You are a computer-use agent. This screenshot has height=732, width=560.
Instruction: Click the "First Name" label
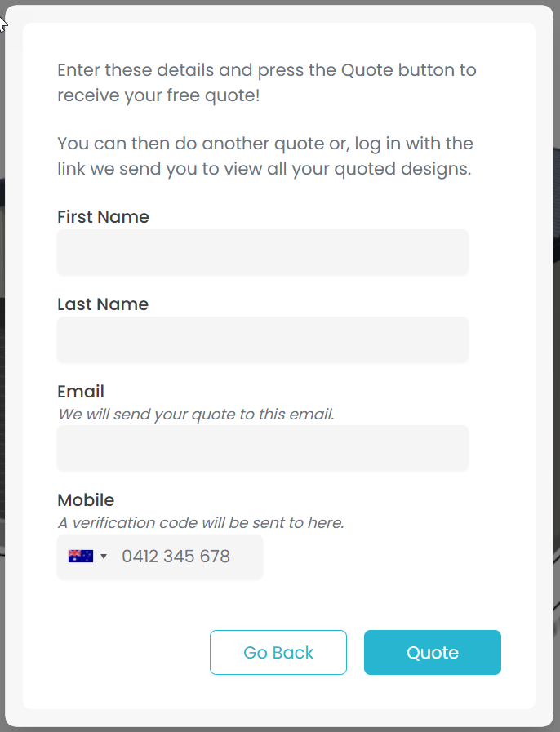(103, 217)
